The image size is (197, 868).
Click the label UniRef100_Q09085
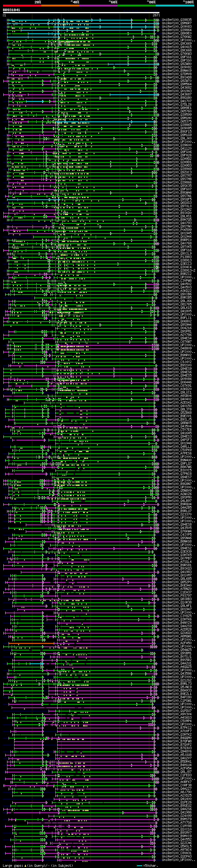[176, 128]
